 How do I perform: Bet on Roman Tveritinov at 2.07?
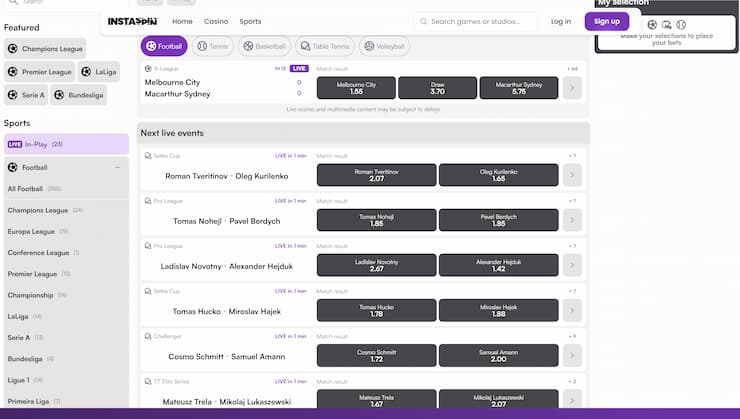click(x=377, y=175)
